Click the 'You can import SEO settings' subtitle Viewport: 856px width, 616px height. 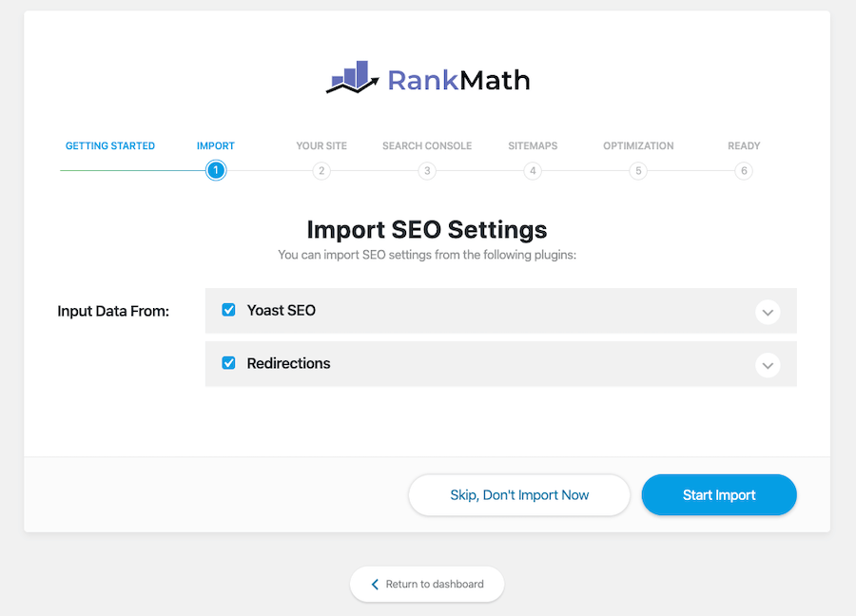[427, 255]
